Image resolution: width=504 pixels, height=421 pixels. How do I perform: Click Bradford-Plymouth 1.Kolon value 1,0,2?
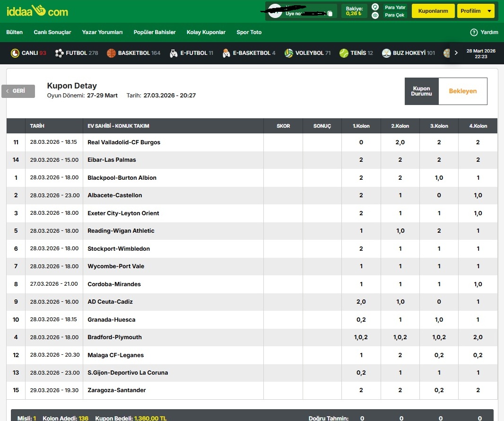coord(361,337)
